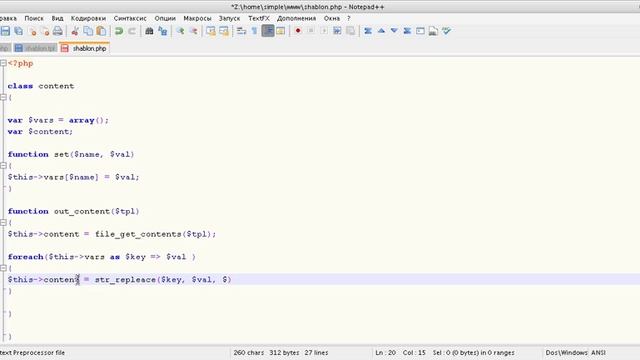This screenshot has width=640, height=360.
Task: Toggle synchronized vertical scrolling icon
Action: click(211, 31)
